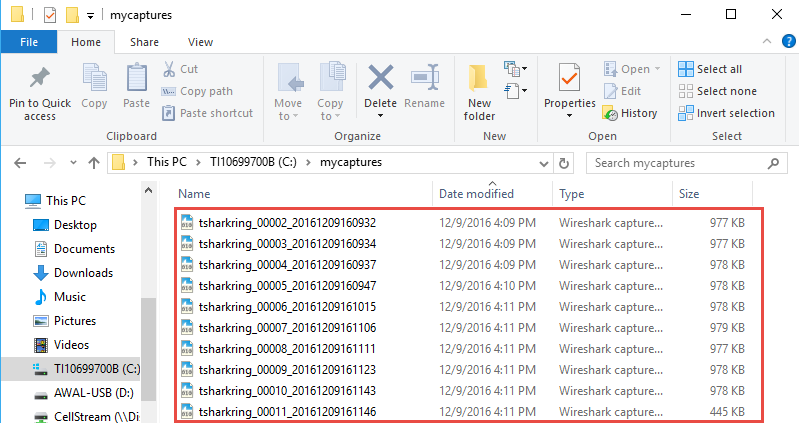Click the Paste icon in the ribbon
This screenshot has height=423, width=799.
point(136,80)
